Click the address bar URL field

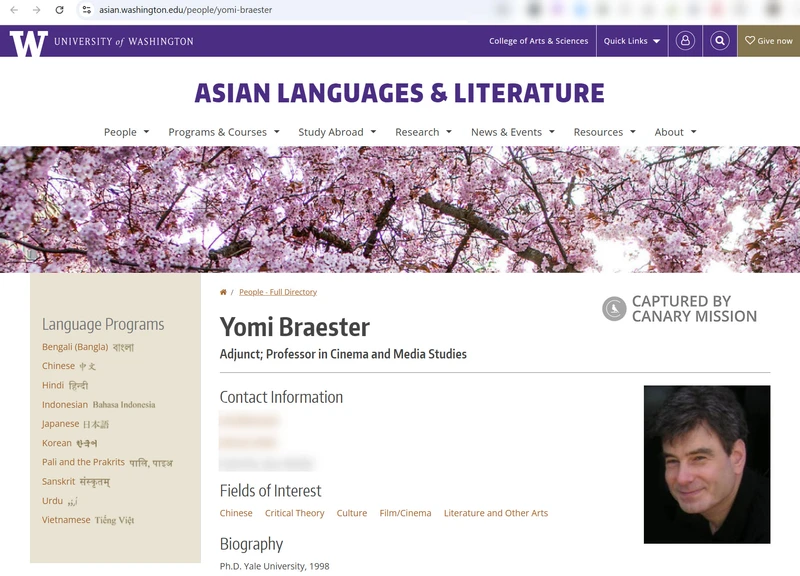(x=185, y=10)
